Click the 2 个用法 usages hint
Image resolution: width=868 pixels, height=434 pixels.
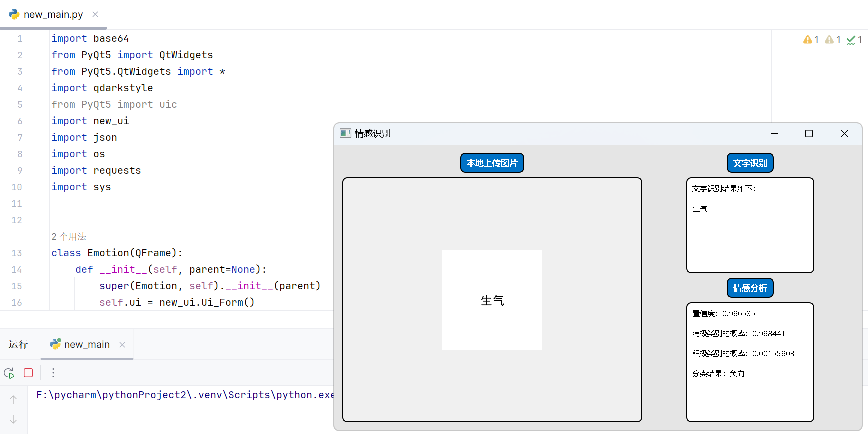click(x=69, y=236)
